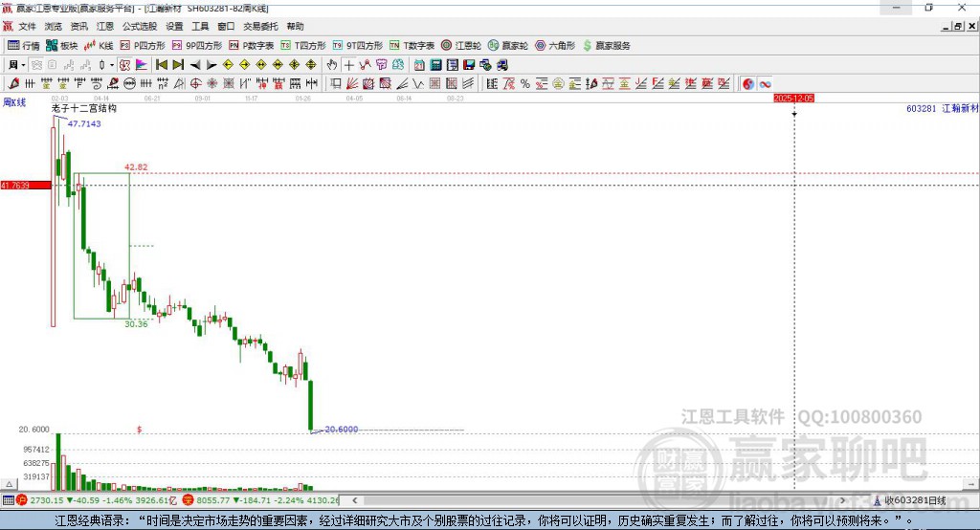This screenshot has width=980, height=530.
Task: Click the circular band dial icon
Action: (x=129, y=84)
